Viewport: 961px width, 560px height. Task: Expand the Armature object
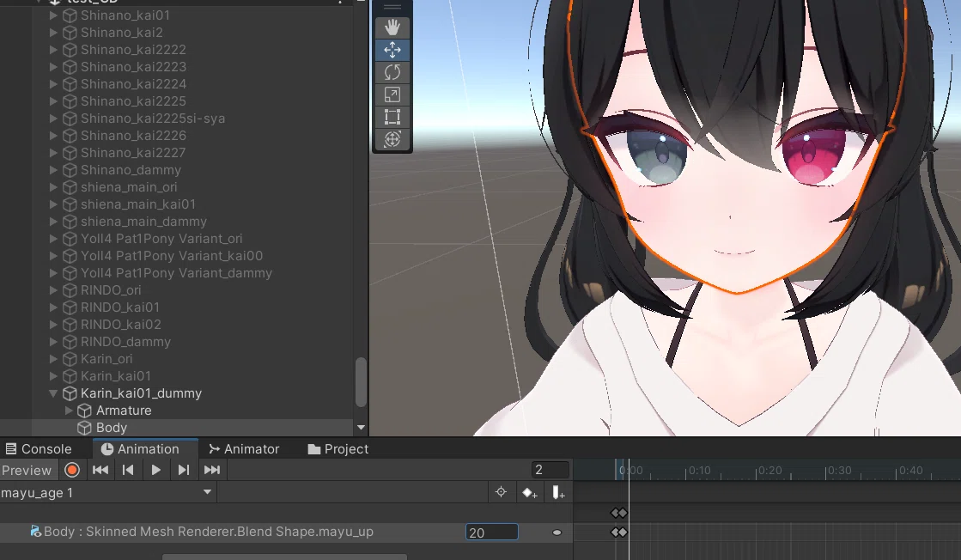click(x=69, y=411)
